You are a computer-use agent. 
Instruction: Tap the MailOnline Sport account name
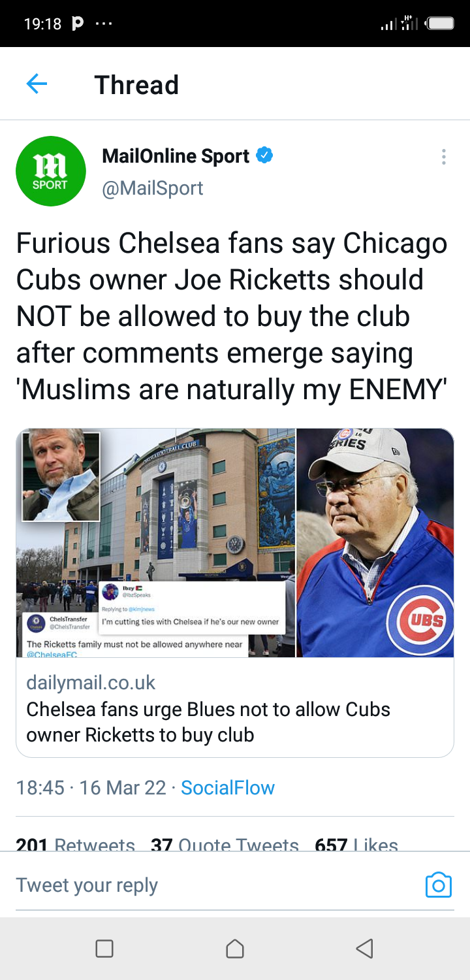176,156
